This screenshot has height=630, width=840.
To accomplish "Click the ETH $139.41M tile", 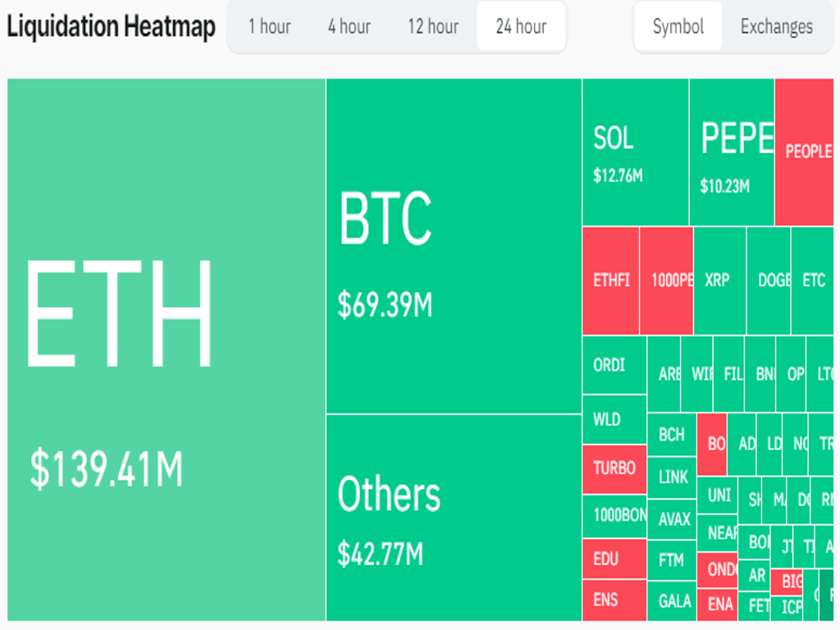I will click(167, 349).
